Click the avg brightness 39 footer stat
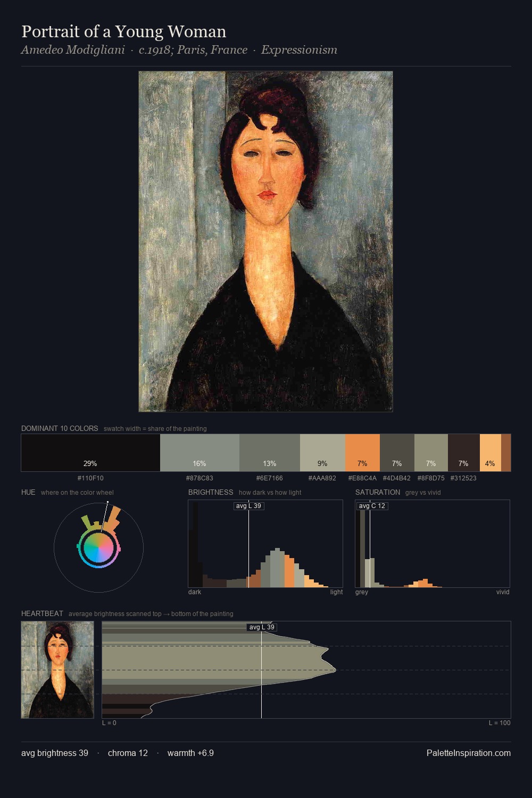The image size is (532, 798). (x=55, y=753)
